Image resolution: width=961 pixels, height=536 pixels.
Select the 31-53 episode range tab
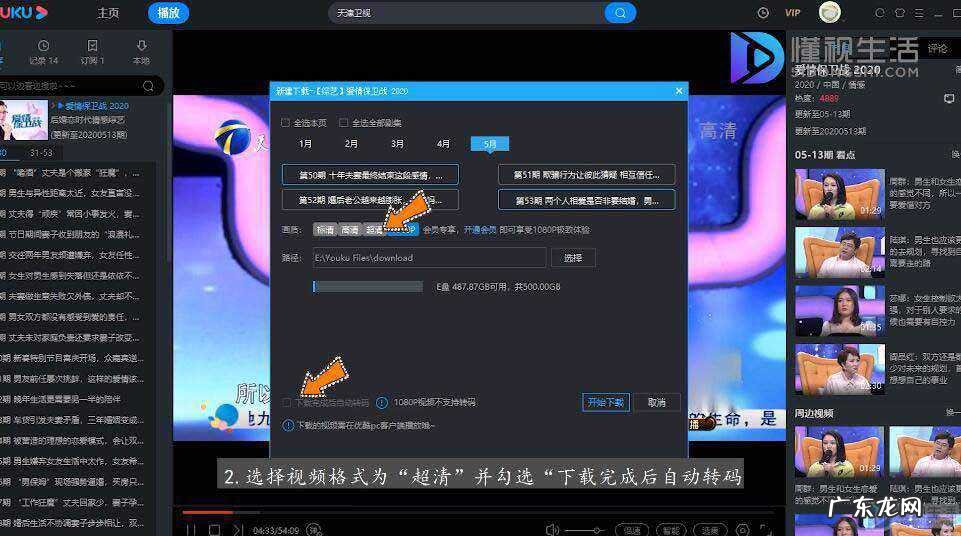(x=41, y=153)
